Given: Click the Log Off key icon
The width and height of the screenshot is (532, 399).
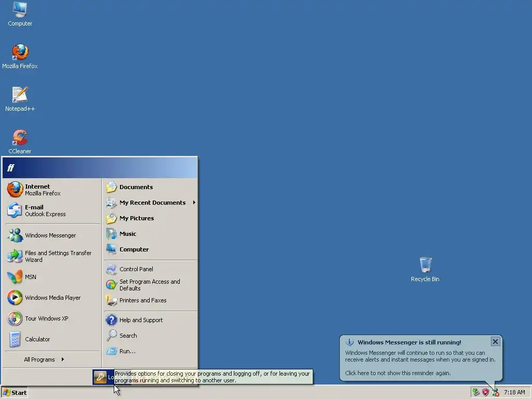Looking at the screenshot, I should (100, 377).
